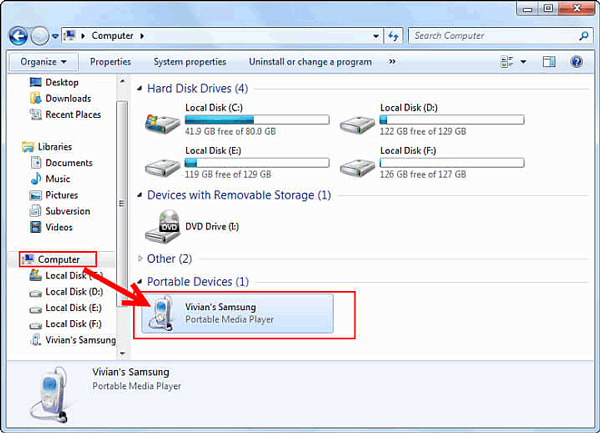Viewport: 600px width, 433px height.
Task: Open the address bar history dropdown
Action: tap(376, 36)
